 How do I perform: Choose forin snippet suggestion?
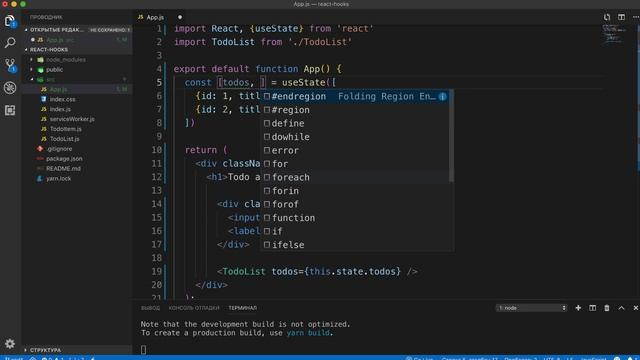click(354, 191)
